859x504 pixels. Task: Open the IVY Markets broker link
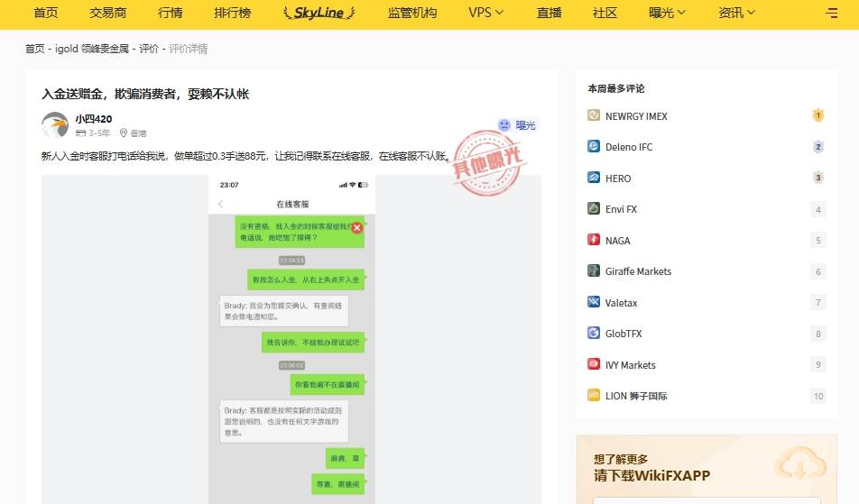[x=630, y=365]
